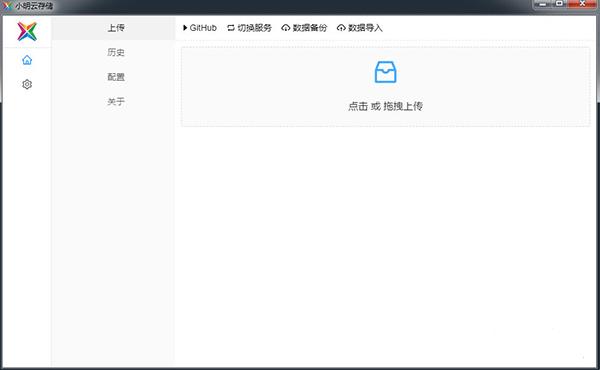
Task: Click the inbox upload icon
Action: point(385,72)
